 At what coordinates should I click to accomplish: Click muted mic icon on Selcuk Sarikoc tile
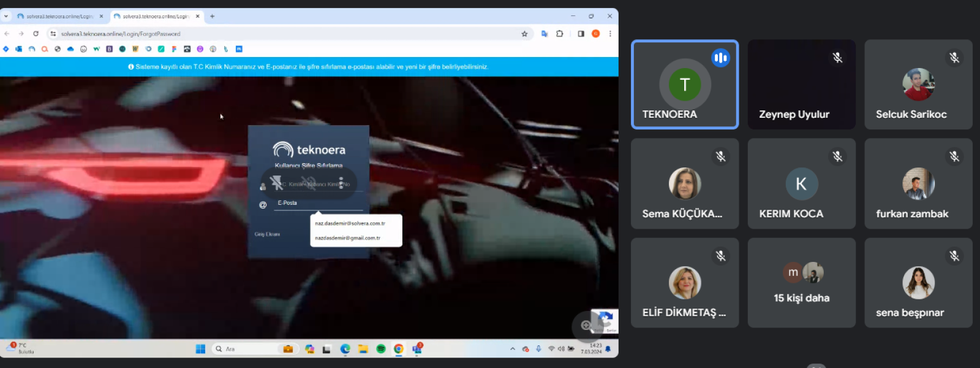pos(954,58)
